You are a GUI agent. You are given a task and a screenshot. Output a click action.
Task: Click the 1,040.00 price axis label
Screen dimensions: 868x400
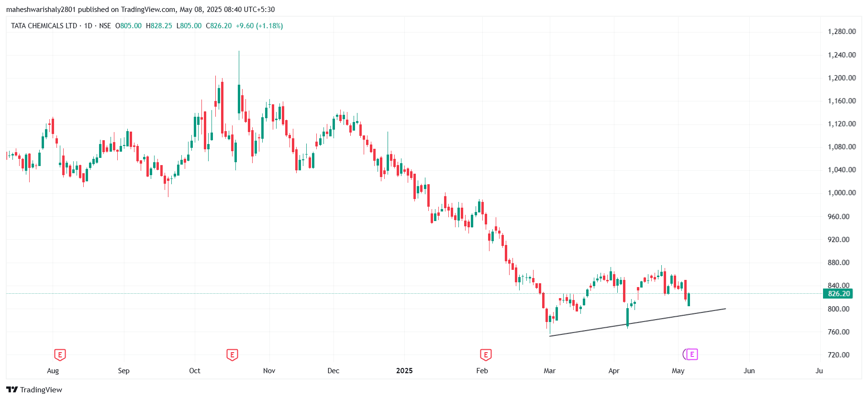842,170
